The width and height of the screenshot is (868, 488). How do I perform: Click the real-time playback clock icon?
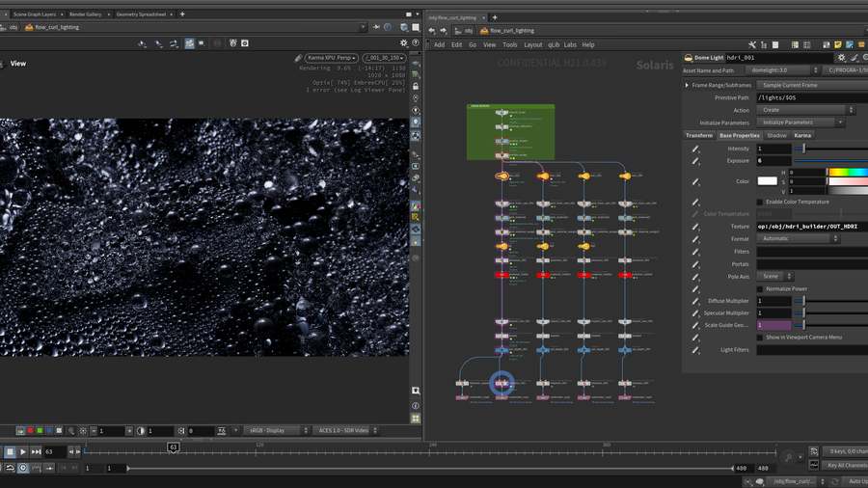23,468
